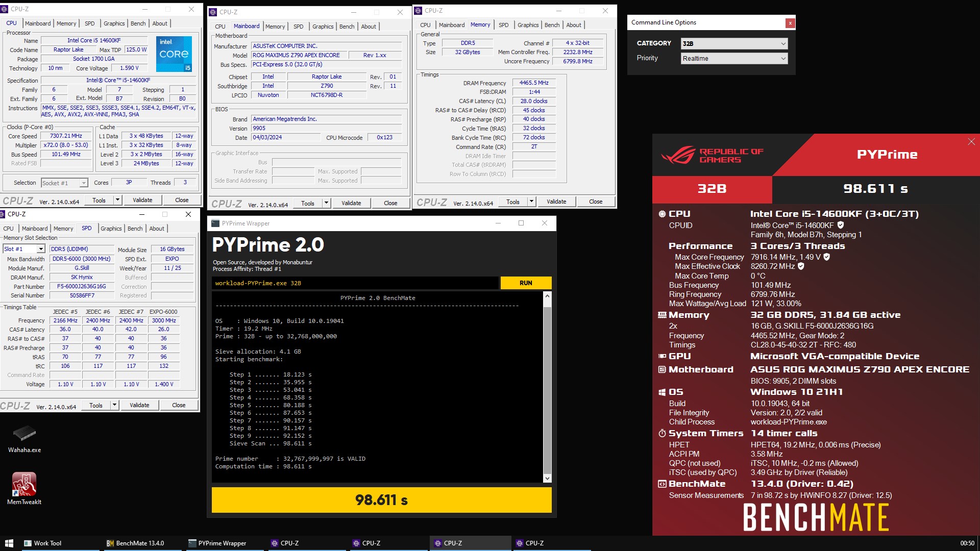Click the System Timers stopwatch icon
This screenshot has width=980, height=551.
click(x=662, y=433)
